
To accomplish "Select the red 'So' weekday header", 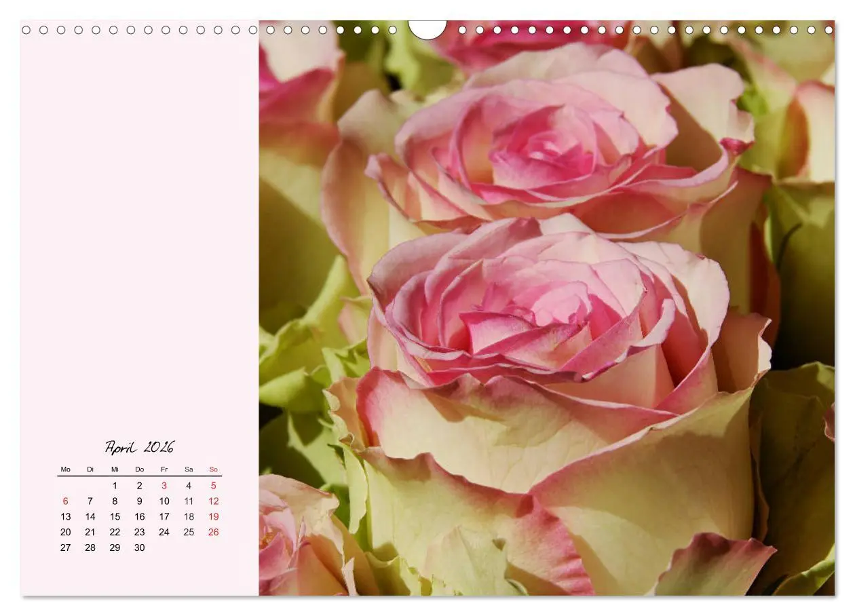I will coord(213,469).
